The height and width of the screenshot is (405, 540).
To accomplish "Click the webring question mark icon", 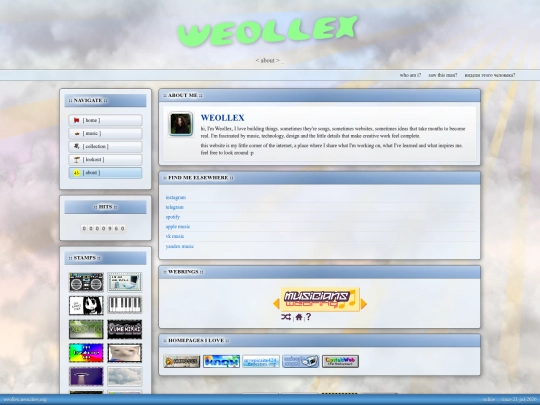I will click(x=308, y=316).
